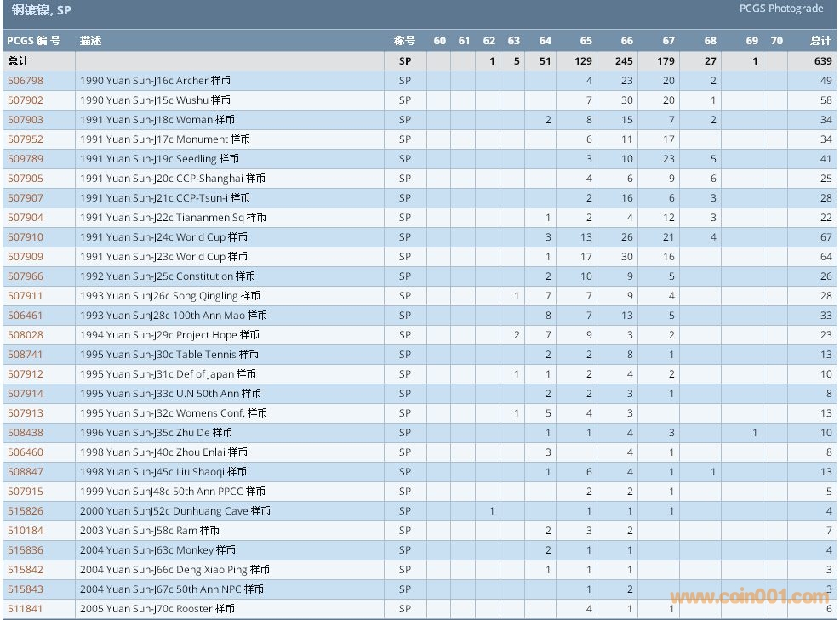Click the grade 66 column header
The height and width of the screenshot is (620, 840).
[626, 41]
